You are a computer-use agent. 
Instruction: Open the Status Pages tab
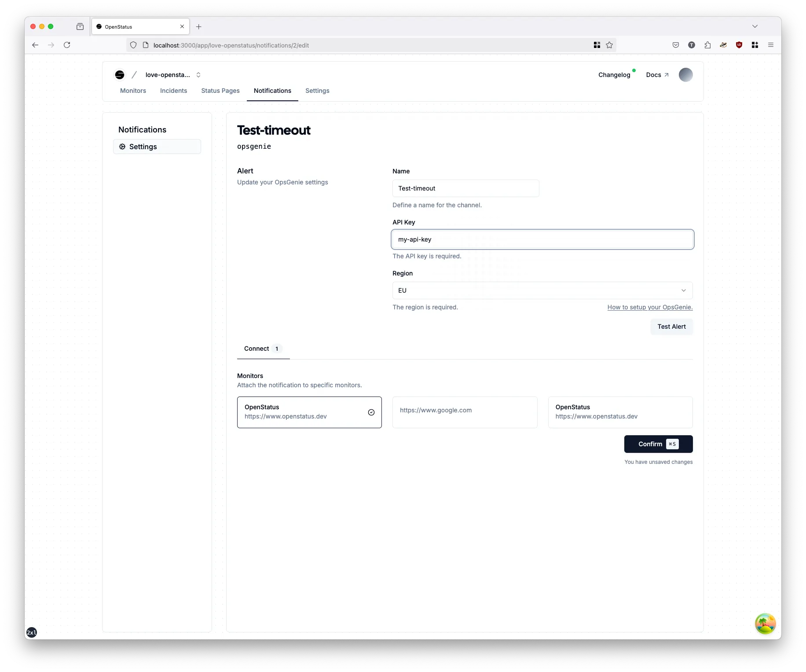pos(220,91)
